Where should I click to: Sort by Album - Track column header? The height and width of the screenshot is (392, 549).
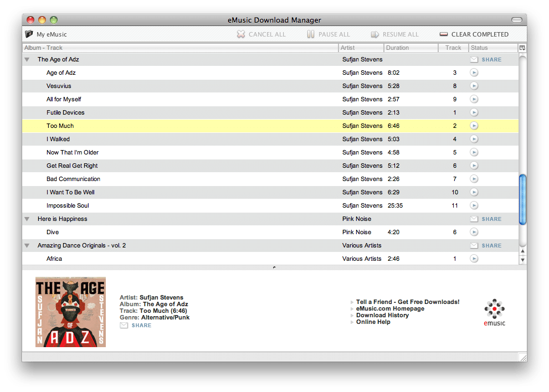pyautogui.click(x=180, y=48)
